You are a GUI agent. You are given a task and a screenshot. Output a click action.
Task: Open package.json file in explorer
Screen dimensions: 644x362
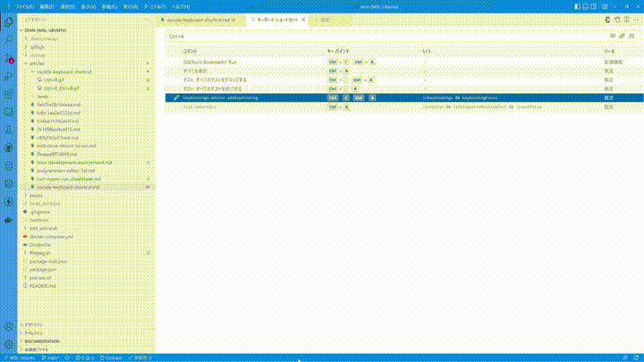43,269
